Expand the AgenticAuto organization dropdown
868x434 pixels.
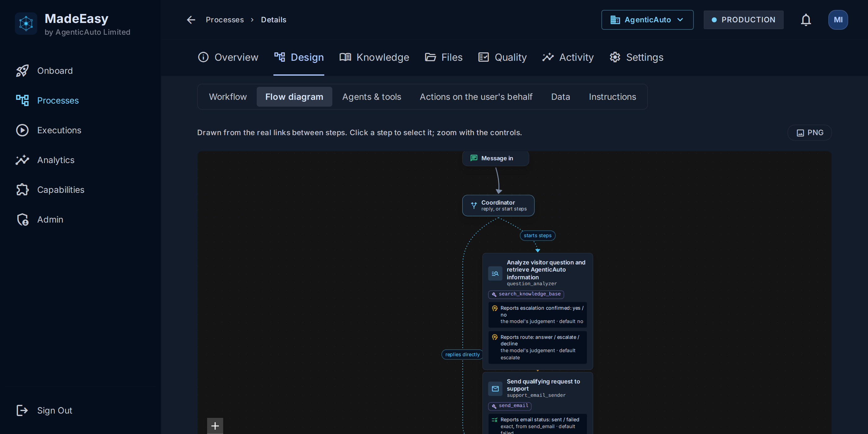pos(647,20)
